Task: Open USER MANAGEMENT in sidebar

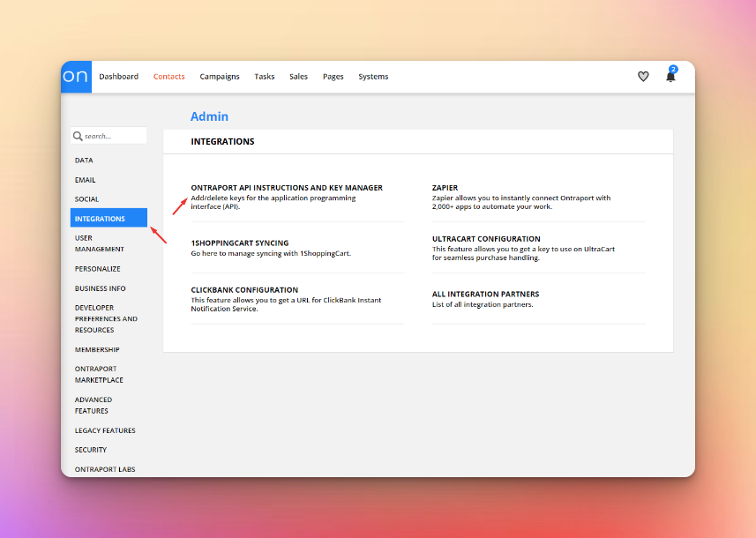Action: point(100,243)
